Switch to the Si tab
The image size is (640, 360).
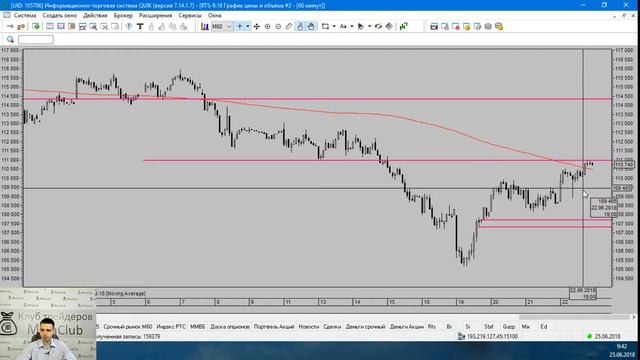[x=468, y=327]
